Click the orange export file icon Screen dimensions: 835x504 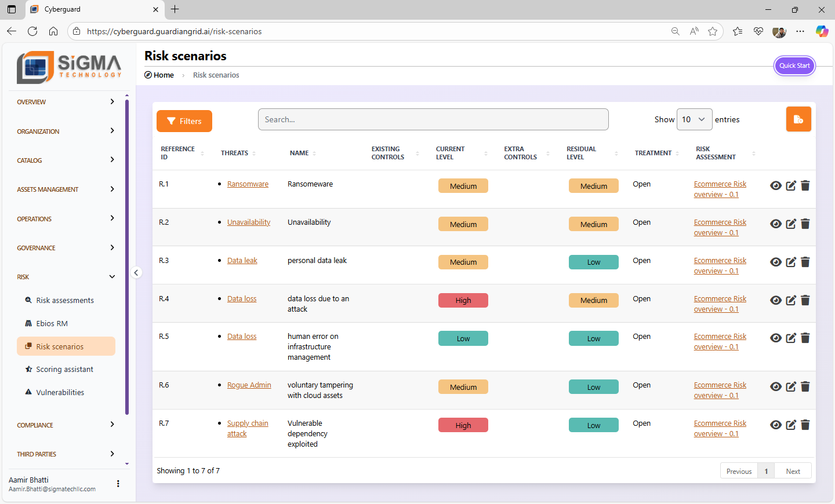[798, 119]
